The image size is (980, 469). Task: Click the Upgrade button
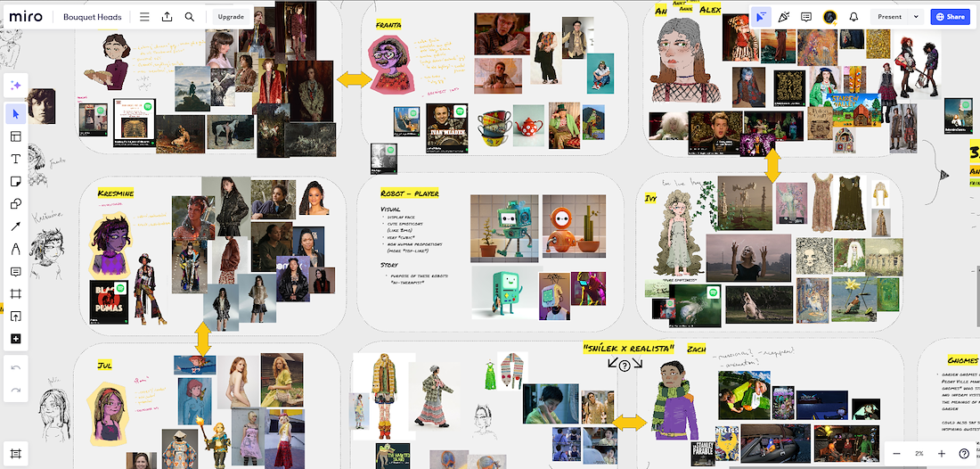pyautogui.click(x=231, y=17)
